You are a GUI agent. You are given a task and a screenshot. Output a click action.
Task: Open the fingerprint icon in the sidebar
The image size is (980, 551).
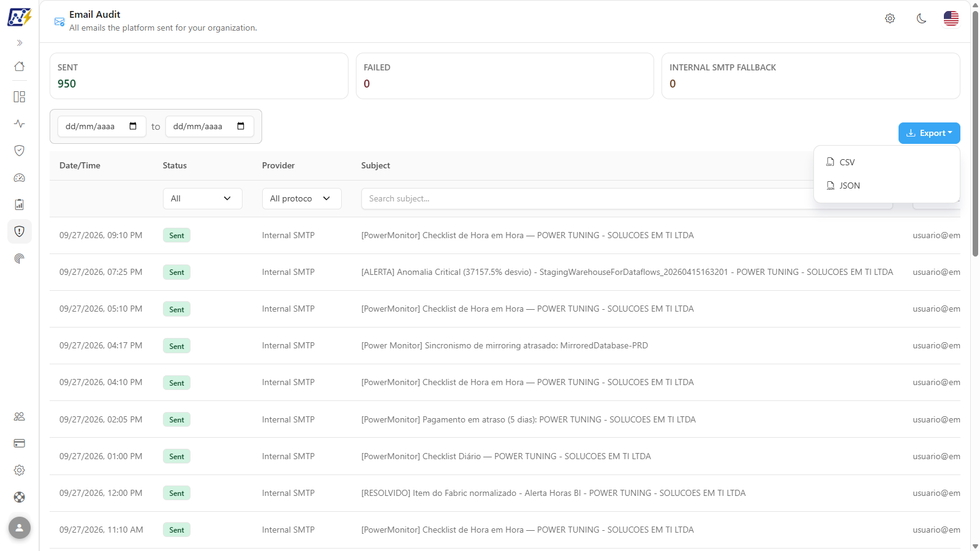[x=20, y=258]
